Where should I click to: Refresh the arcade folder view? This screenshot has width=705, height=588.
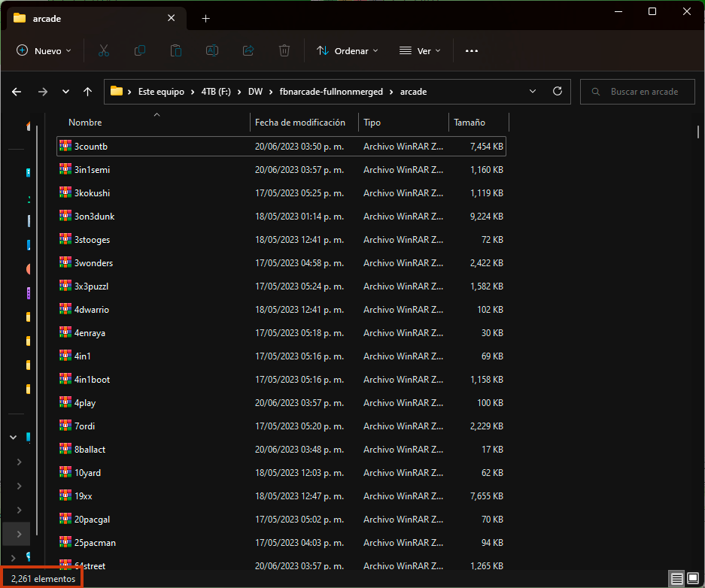tap(558, 91)
